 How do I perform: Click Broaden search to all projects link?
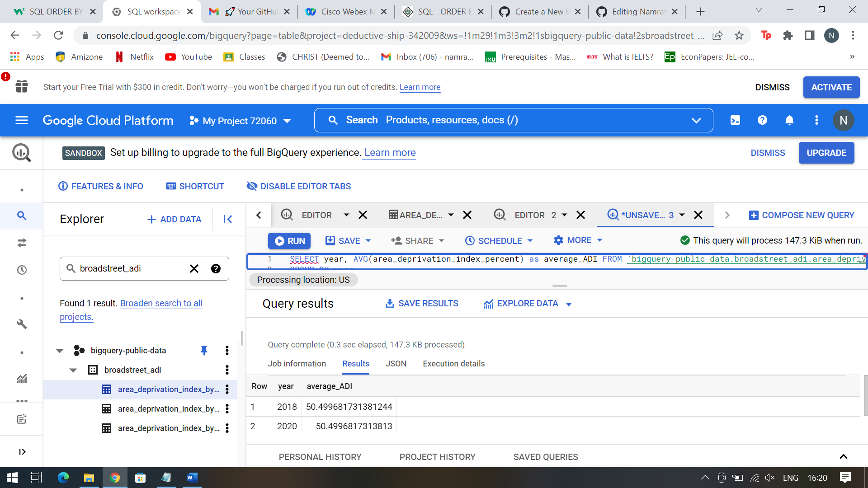(x=131, y=310)
